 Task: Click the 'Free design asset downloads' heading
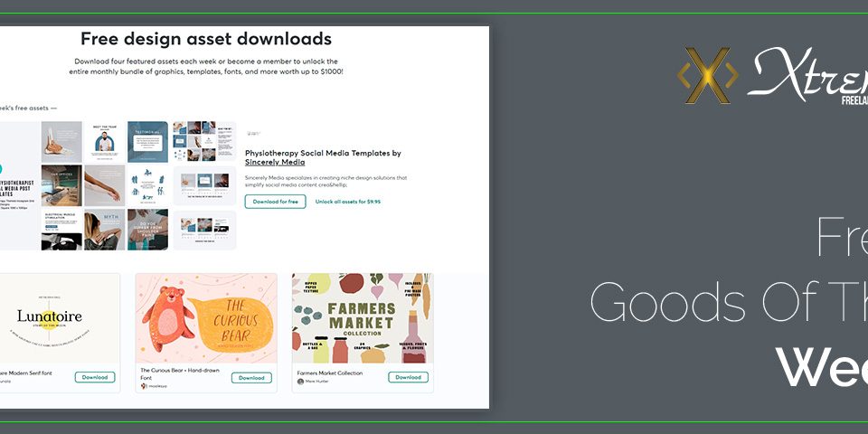206,39
